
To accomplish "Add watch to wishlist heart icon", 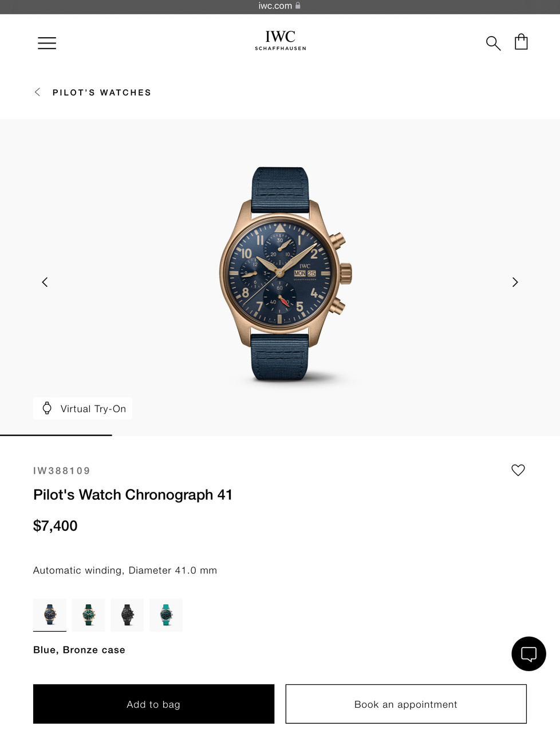I will [518, 470].
